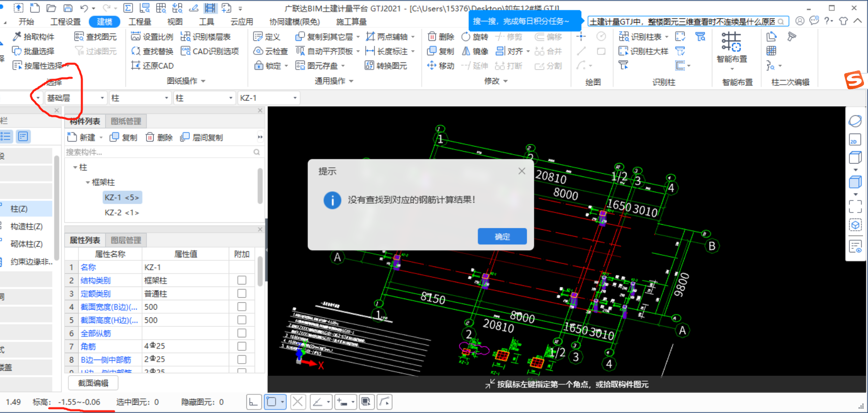
Task: Expand the 通用操作 group dropdown arrow
Action: click(x=351, y=81)
